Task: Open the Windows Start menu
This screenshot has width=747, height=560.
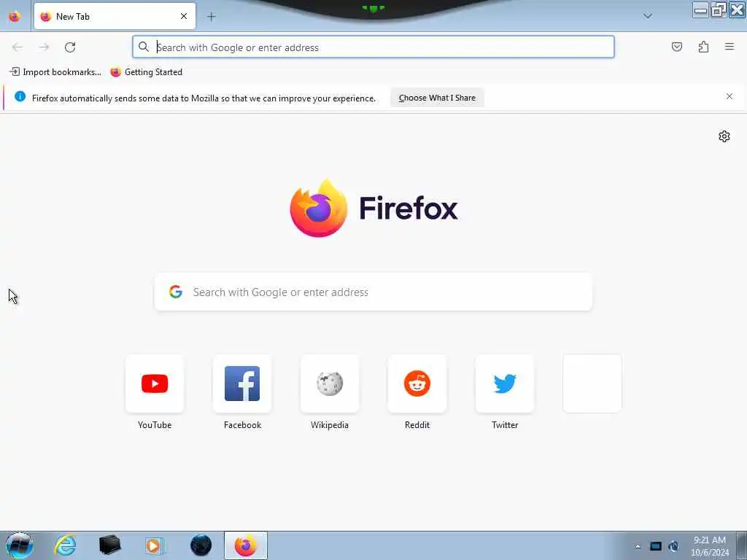Action: coord(19,545)
